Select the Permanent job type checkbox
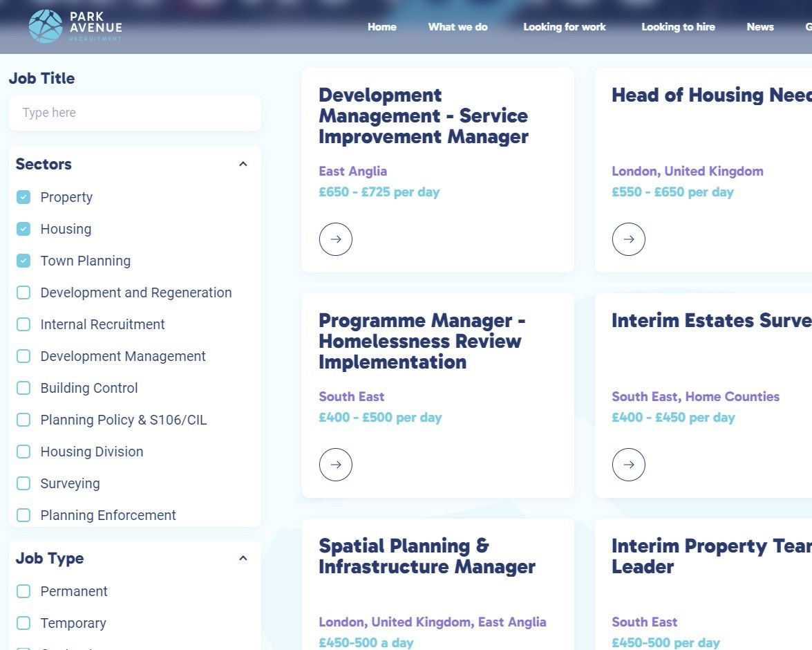The width and height of the screenshot is (812, 650). [x=23, y=591]
